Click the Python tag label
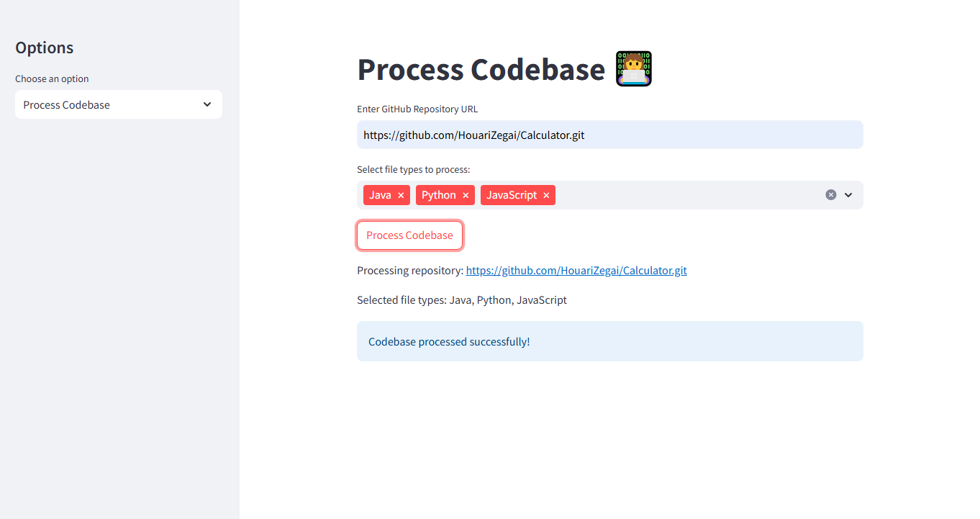 coord(439,195)
